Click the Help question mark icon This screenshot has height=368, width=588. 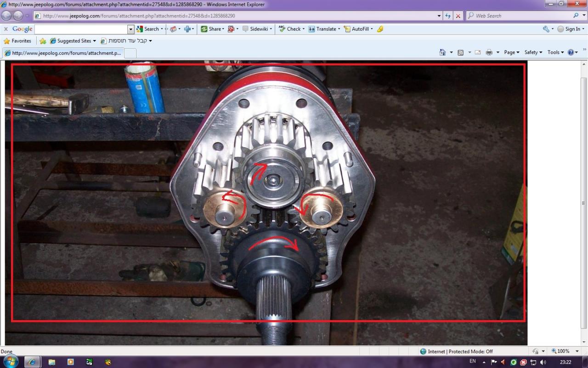(571, 52)
